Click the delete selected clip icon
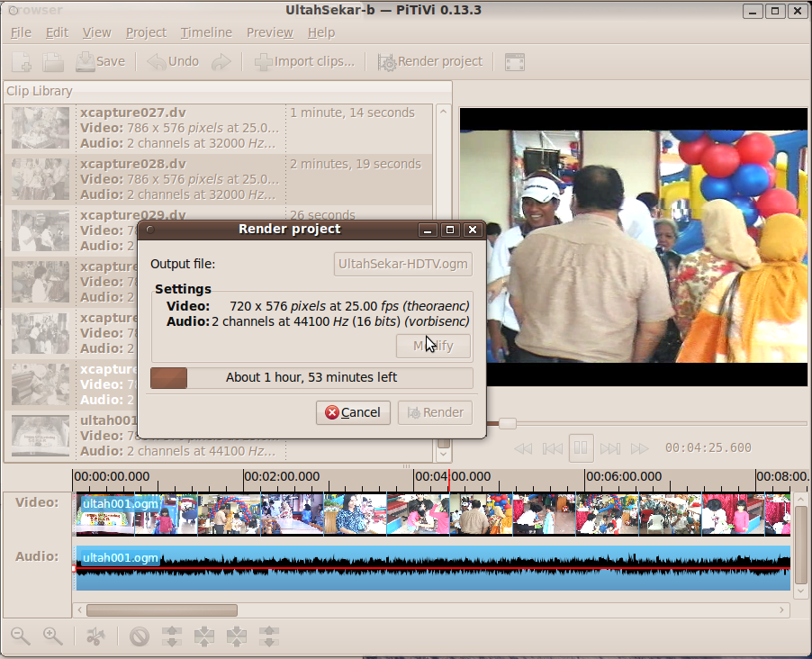The width and height of the screenshot is (812, 659). coord(140,636)
